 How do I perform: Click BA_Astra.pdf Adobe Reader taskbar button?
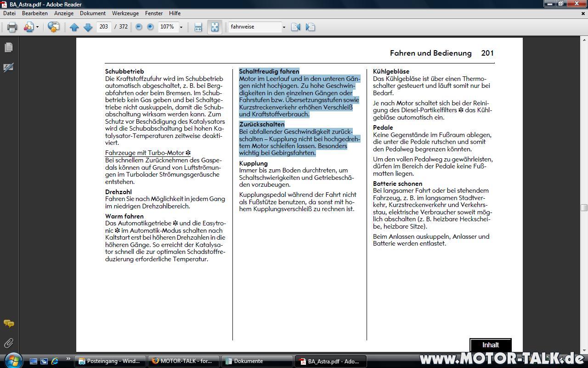point(330,361)
